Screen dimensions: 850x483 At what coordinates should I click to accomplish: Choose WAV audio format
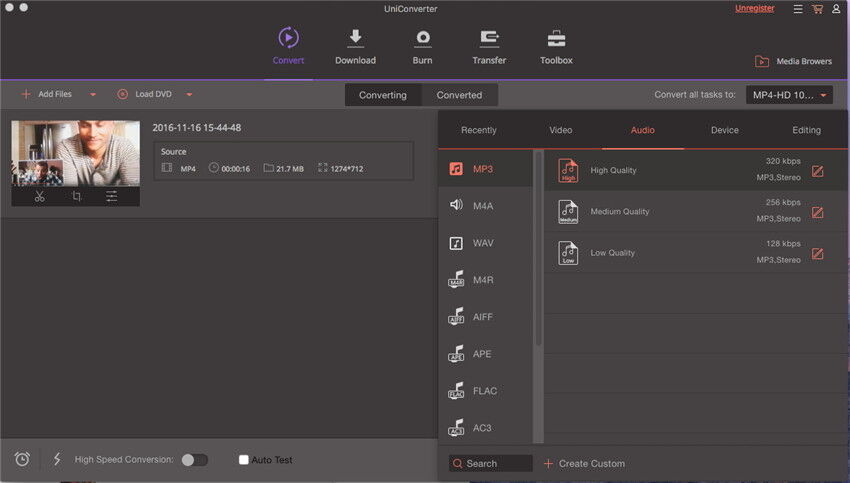coord(486,243)
